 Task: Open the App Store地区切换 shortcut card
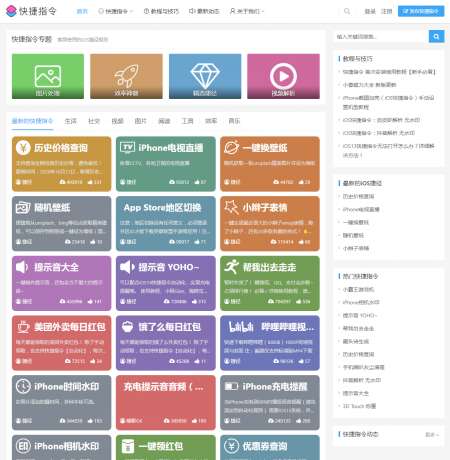pyautogui.click(x=166, y=224)
